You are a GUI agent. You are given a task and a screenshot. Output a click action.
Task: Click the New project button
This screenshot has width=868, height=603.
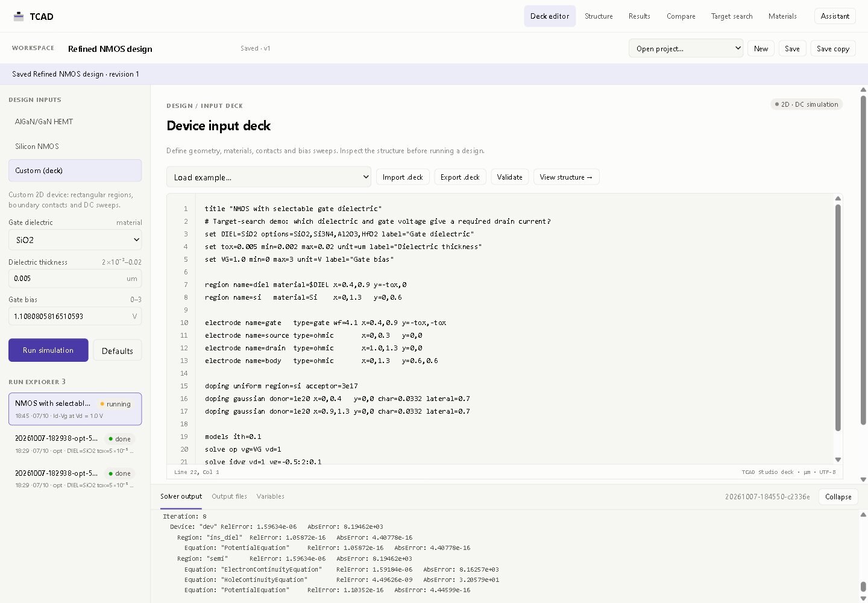point(761,49)
